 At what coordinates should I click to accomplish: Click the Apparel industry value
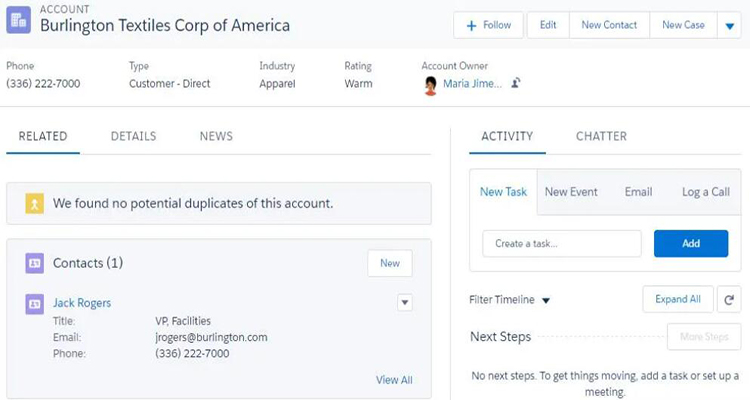tap(277, 84)
